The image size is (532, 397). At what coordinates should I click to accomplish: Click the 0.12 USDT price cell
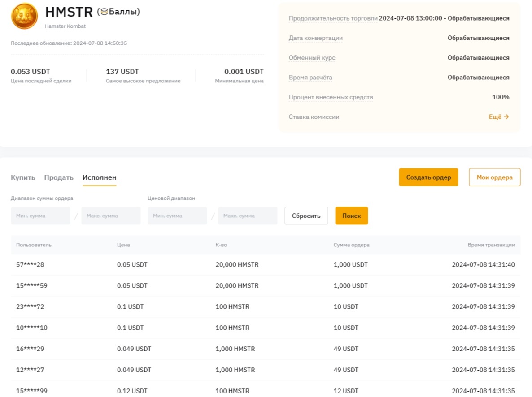click(132, 391)
